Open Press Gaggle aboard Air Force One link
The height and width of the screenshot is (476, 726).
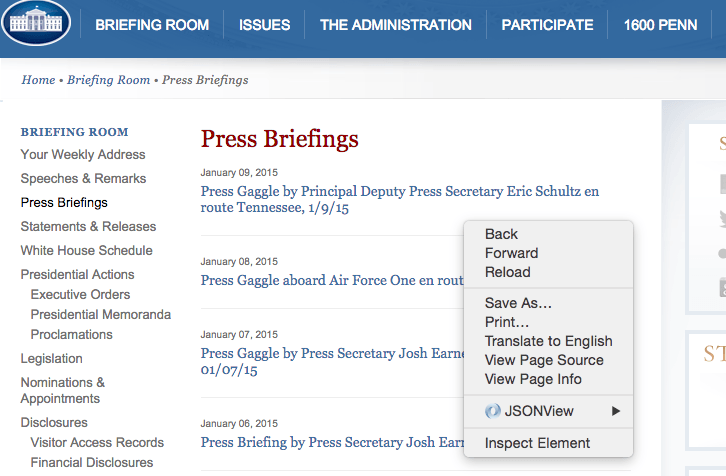332,280
